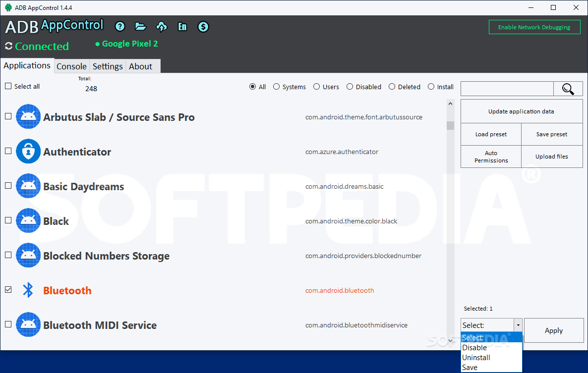
Task: Uncheck the Bluetooth checkbox
Action: pos(8,289)
